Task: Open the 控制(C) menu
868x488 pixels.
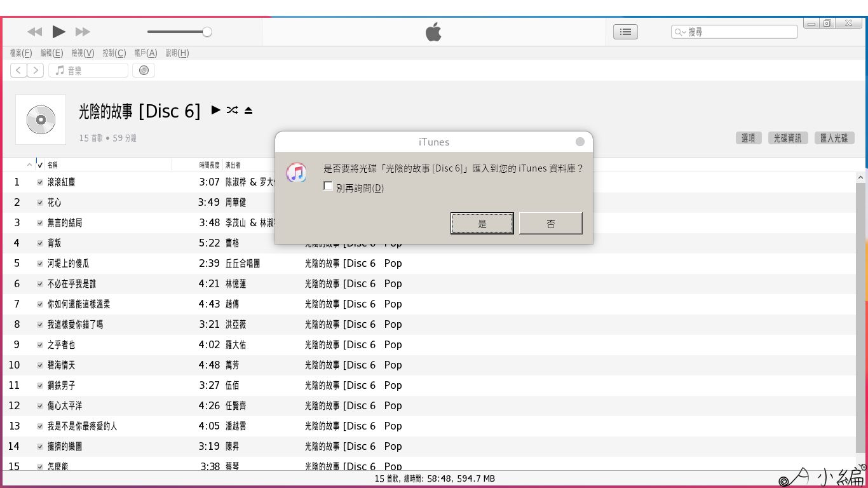Action: [114, 53]
